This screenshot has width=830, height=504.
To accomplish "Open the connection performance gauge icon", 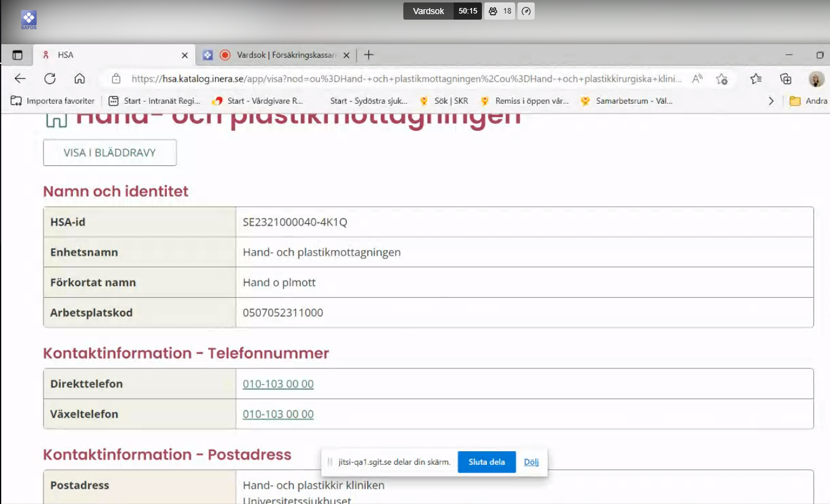I will (526, 11).
